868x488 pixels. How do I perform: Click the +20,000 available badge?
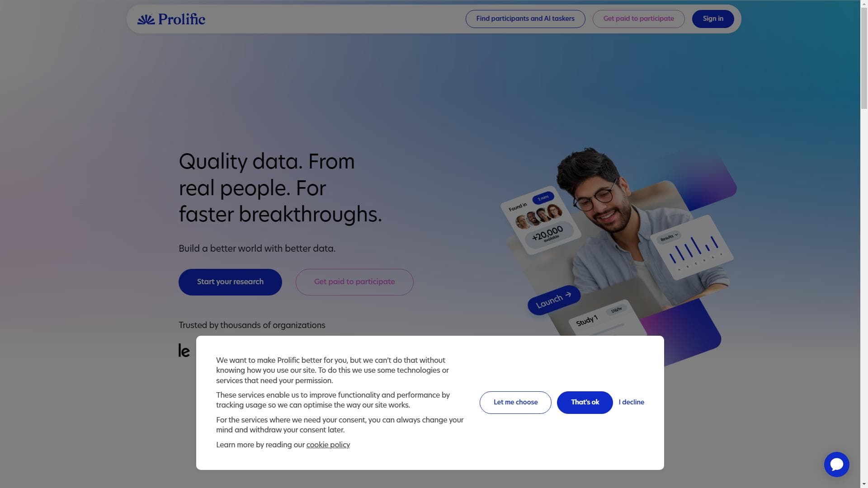click(548, 235)
